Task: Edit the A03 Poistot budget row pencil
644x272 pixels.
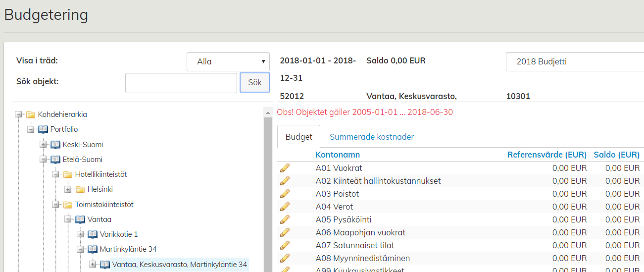Action: (x=285, y=194)
